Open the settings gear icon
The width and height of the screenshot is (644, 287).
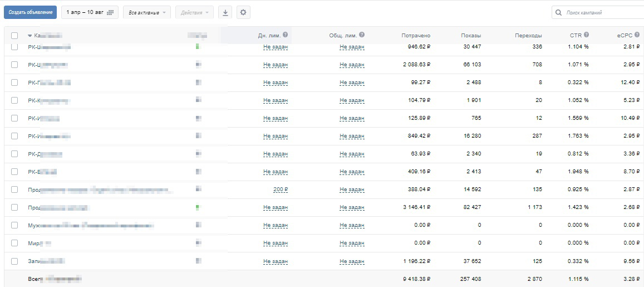(243, 12)
